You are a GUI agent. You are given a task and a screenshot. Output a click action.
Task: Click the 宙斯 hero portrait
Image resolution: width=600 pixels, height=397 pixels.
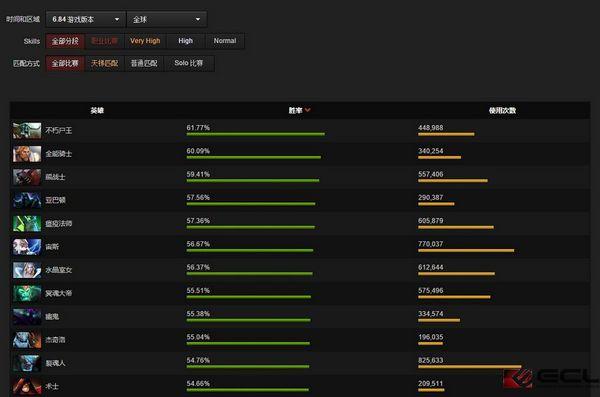(27, 247)
